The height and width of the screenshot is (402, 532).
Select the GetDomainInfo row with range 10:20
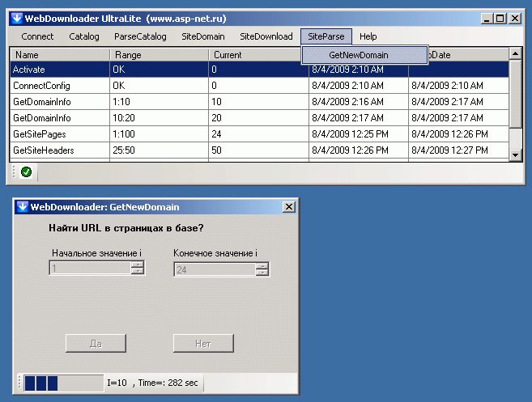[x=260, y=118]
